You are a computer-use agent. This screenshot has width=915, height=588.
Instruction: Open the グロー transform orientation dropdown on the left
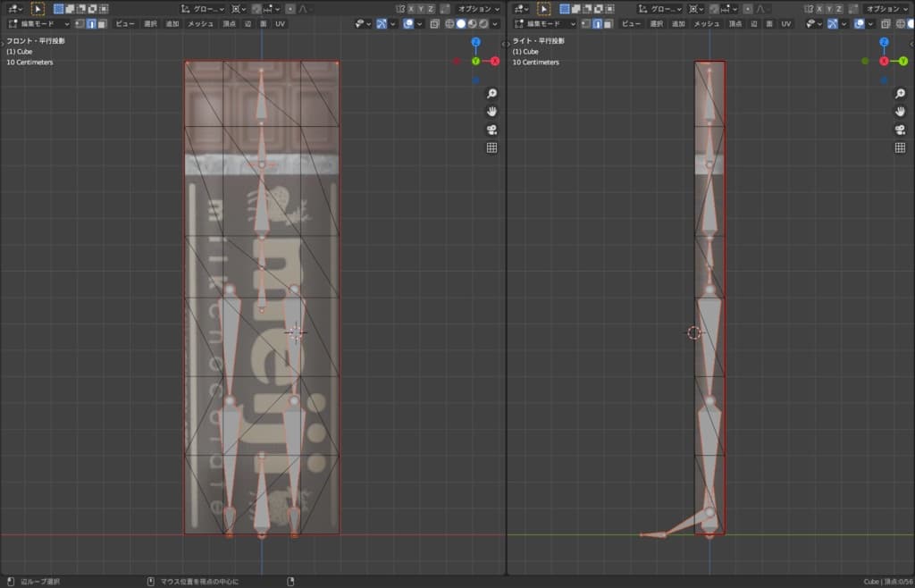coord(206,9)
